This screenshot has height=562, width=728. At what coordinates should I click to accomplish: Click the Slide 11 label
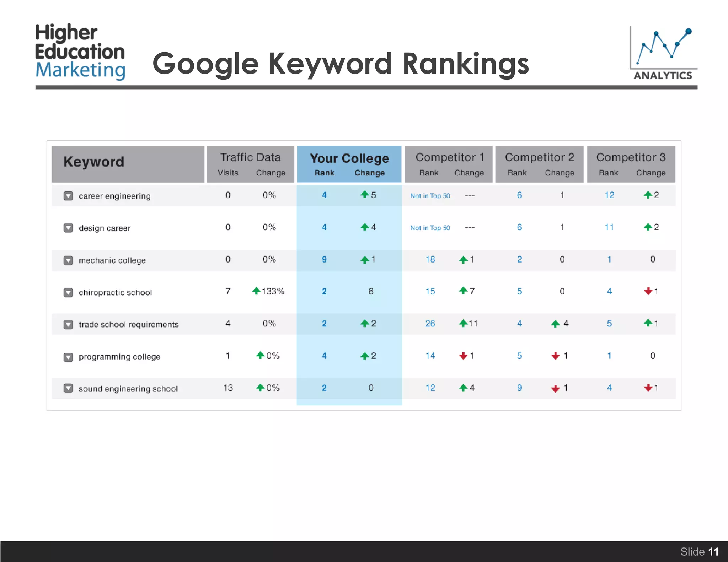click(x=699, y=552)
